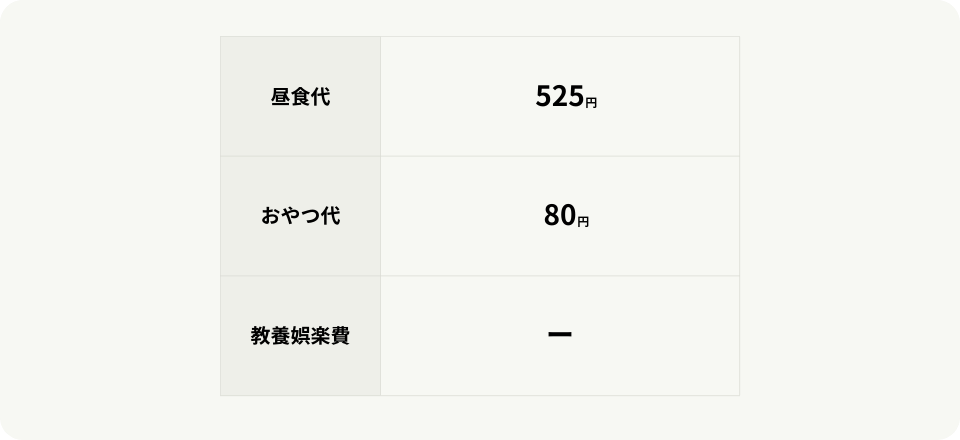Click the 80 amount value
960x440 pixels.
[x=560, y=216]
